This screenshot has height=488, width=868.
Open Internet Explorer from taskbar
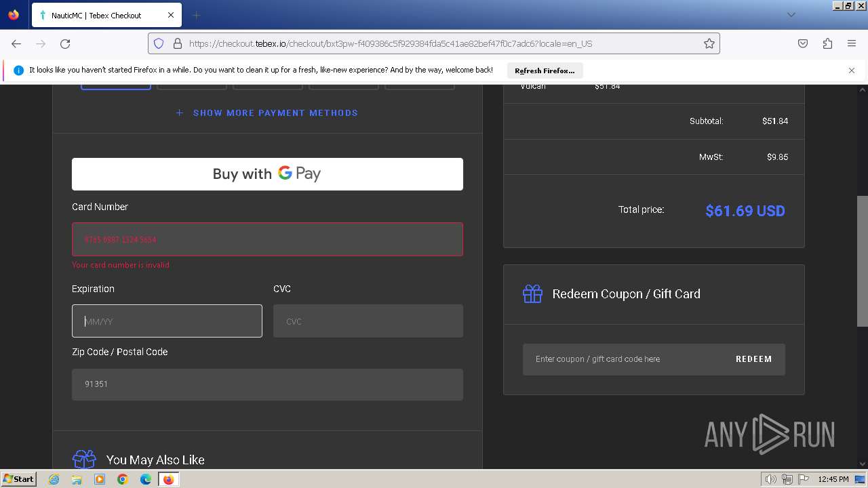click(54, 479)
